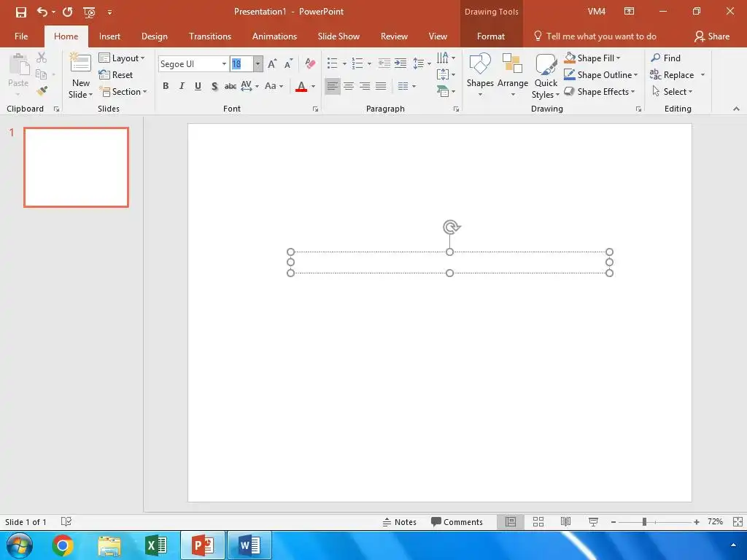This screenshot has height=560, width=747.
Task: Open the Change Case Aa menu
Action: point(274,86)
